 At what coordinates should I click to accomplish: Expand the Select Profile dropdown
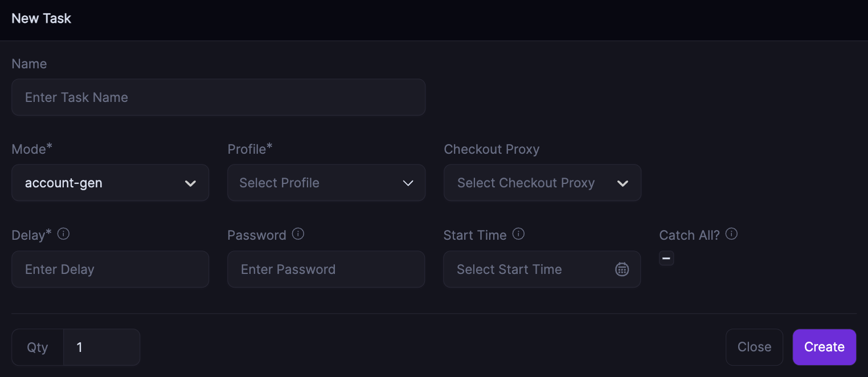(x=319, y=183)
